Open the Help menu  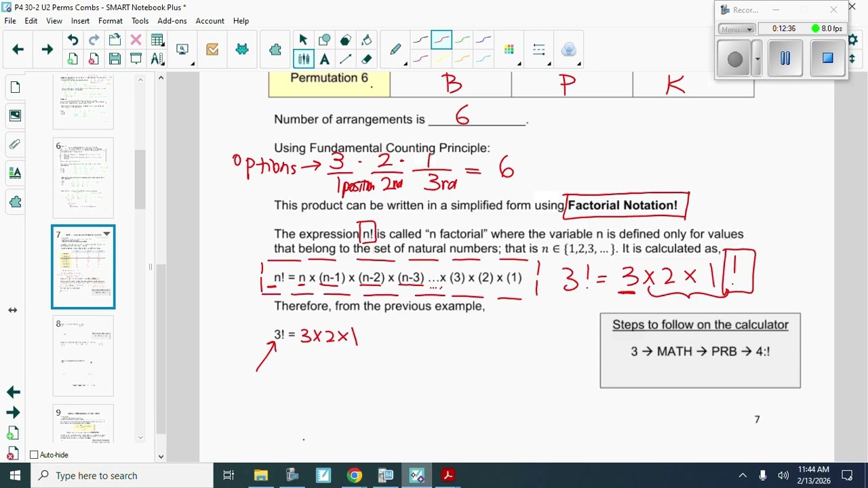pyautogui.click(x=241, y=21)
